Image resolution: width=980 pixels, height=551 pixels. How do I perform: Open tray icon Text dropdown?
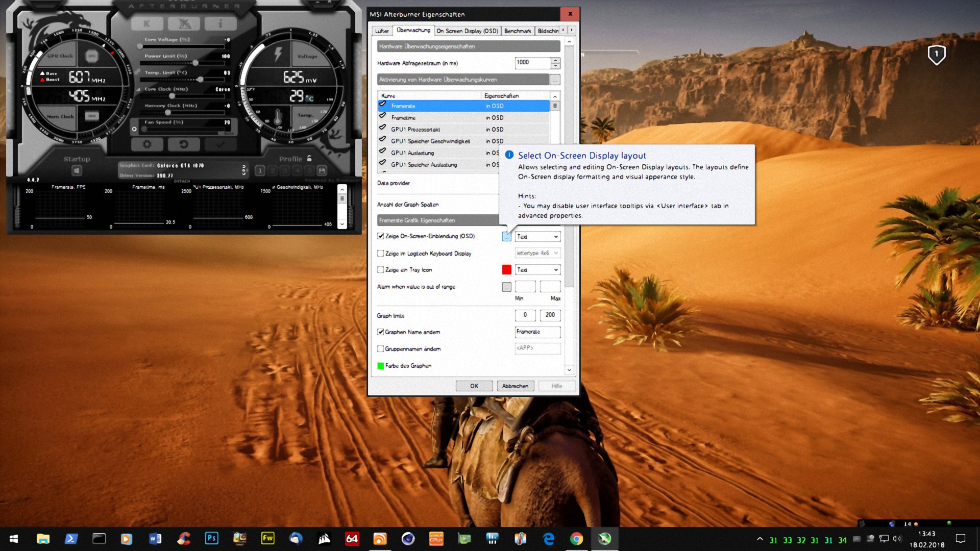tap(537, 270)
